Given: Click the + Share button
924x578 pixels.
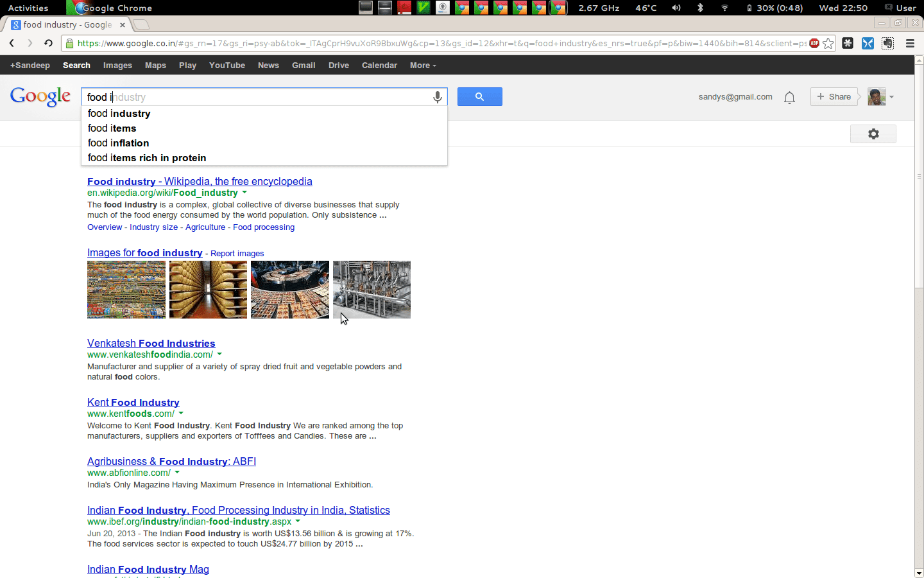Looking at the screenshot, I should point(834,97).
